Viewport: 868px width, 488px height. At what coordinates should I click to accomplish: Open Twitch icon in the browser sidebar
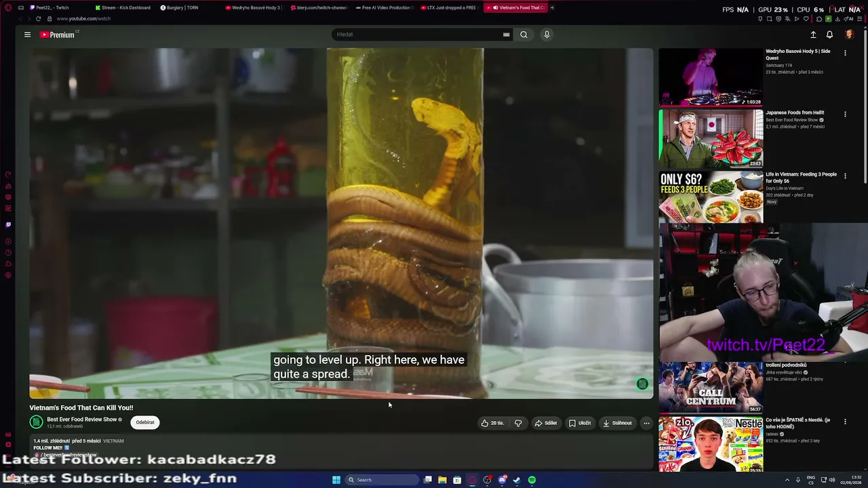click(x=8, y=224)
